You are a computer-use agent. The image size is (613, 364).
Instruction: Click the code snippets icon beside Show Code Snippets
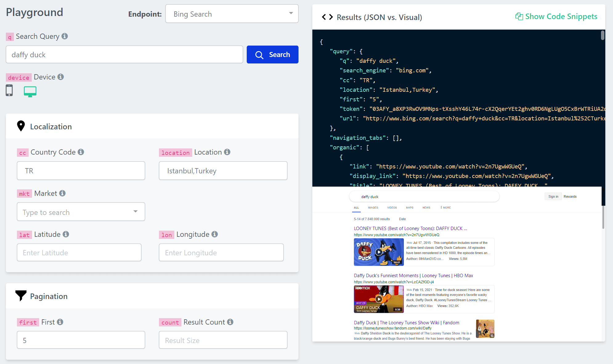pos(519,16)
